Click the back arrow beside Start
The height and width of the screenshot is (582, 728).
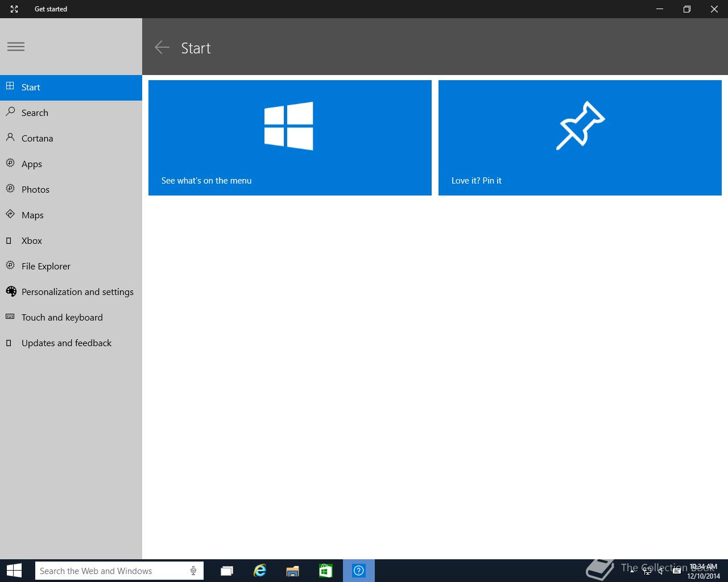click(162, 48)
